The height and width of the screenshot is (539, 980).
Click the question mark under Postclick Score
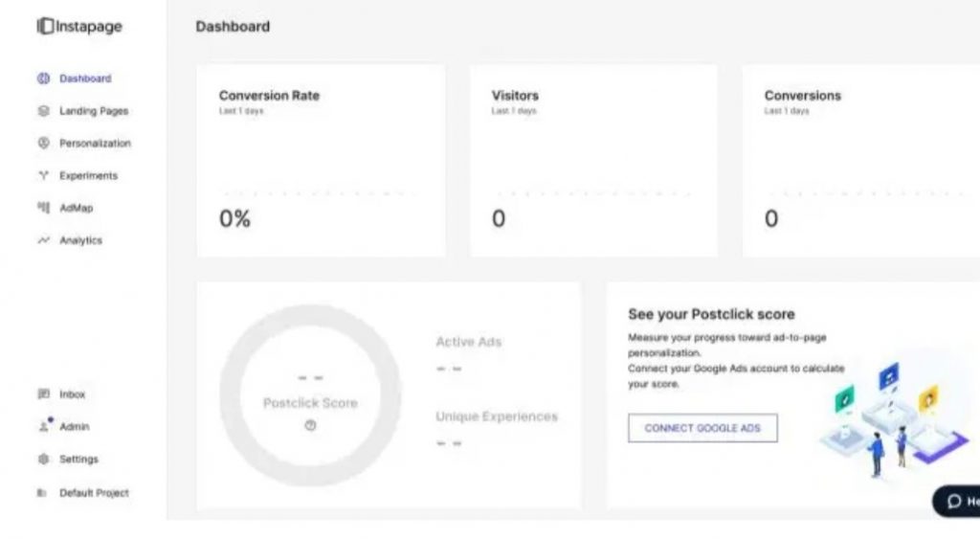pyautogui.click(x=310, y=426)
